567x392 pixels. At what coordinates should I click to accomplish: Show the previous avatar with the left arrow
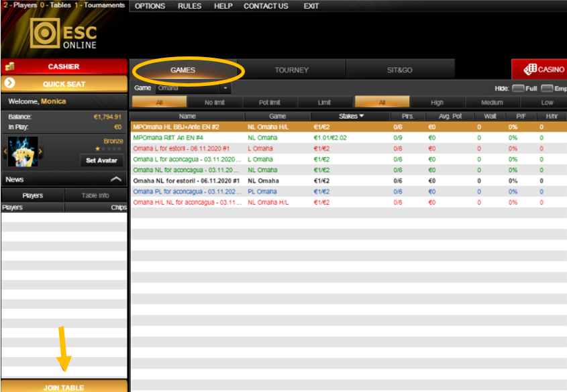pyautogui.click(x=5, y=152)
